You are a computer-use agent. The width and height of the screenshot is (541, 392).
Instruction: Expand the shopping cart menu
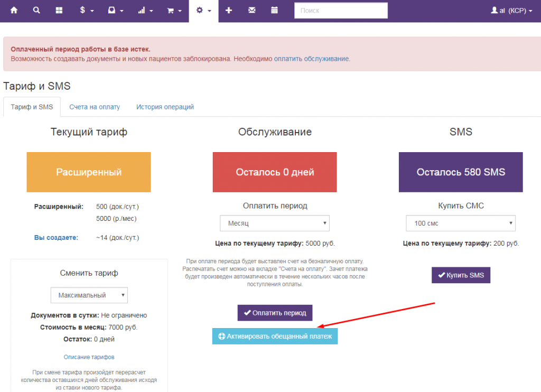coord(174,11)
